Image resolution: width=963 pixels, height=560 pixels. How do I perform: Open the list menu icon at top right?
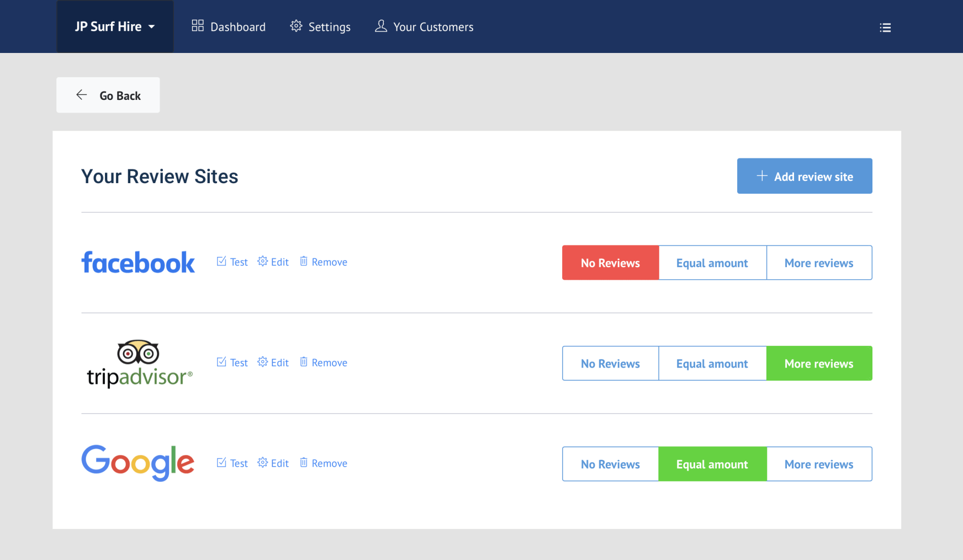click(x=885, y=28)
